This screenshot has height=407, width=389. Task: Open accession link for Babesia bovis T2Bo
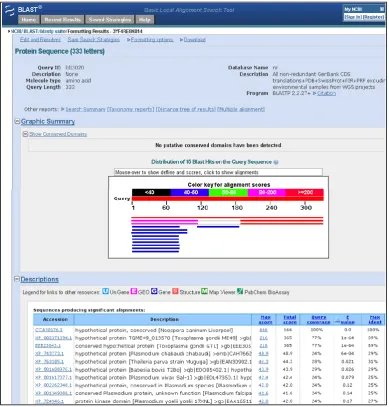click(x=53, y=369)
